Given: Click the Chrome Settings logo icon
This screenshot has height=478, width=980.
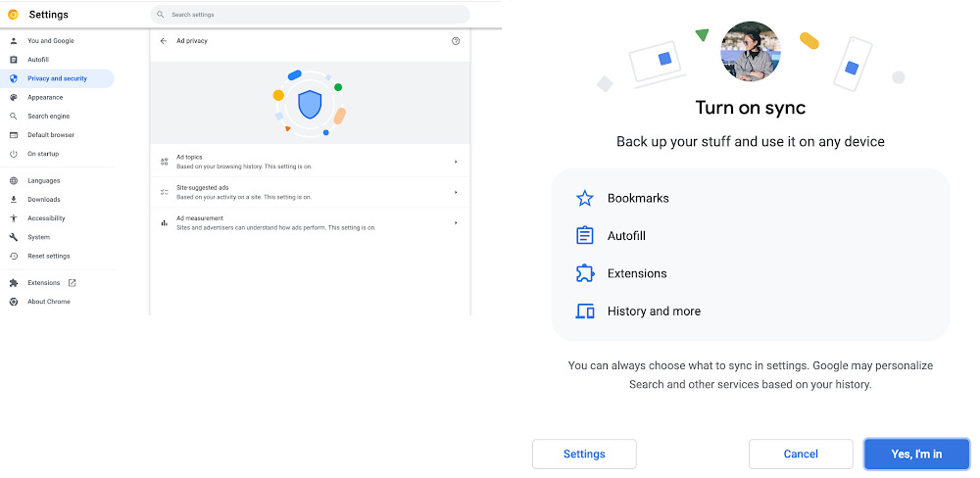Looking at the screenshot, I should pos(13,15).
